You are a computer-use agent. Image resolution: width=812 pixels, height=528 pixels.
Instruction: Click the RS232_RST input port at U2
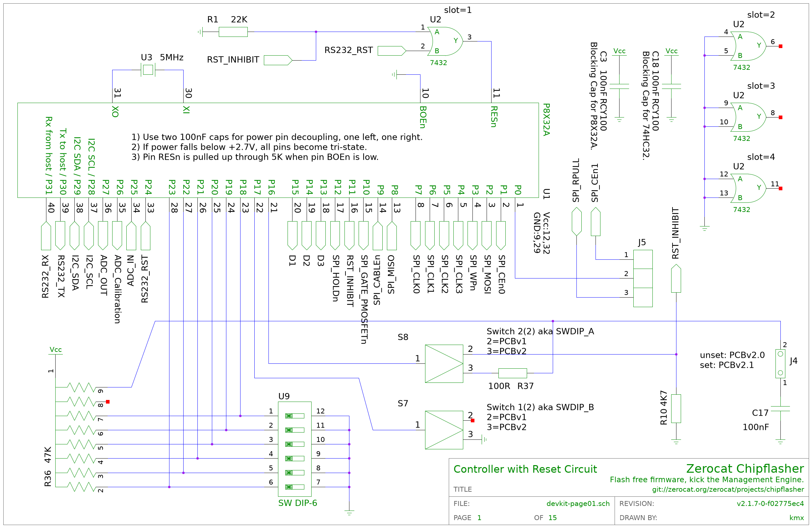(x=392, y=51)
